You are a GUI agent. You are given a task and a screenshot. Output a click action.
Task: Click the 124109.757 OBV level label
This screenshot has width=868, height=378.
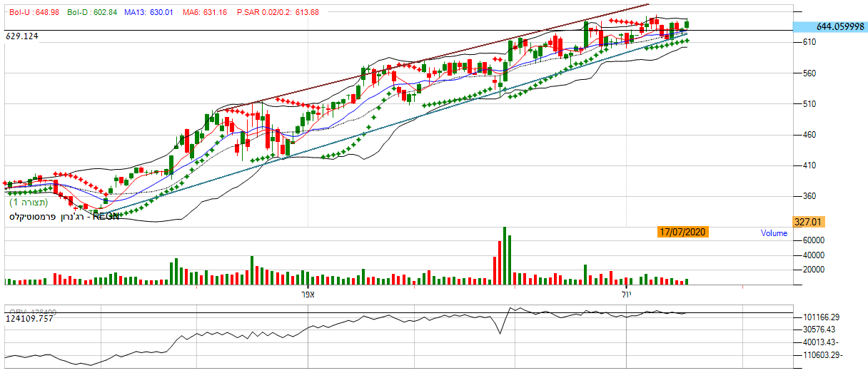click(x=30, y=318)
